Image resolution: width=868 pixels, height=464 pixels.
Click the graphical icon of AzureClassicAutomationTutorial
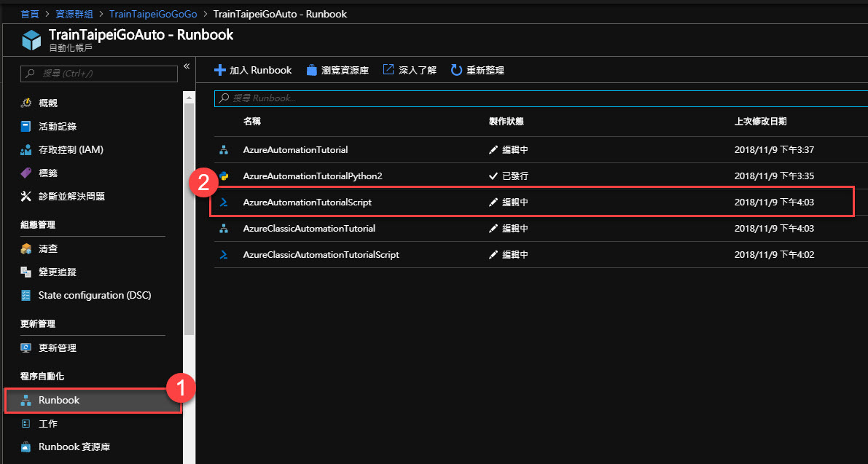[x=224, y=229]
